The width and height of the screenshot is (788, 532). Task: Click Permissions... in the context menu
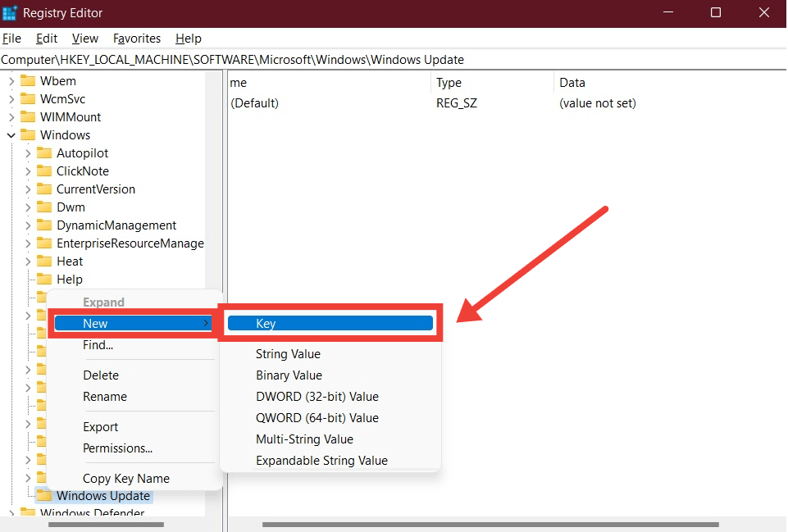[117, 448]
